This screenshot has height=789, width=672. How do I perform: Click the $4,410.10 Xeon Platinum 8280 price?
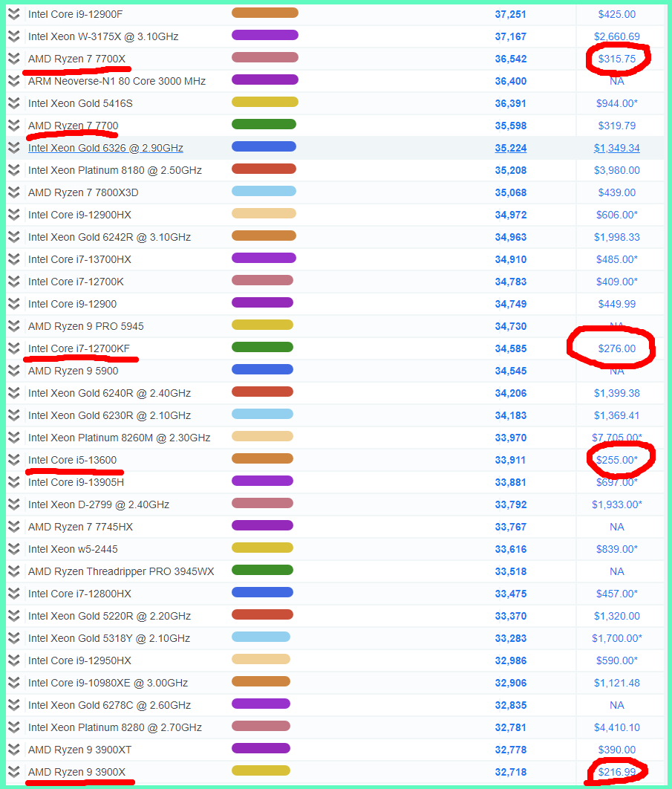pyautogui.click(x=616, y=727)
